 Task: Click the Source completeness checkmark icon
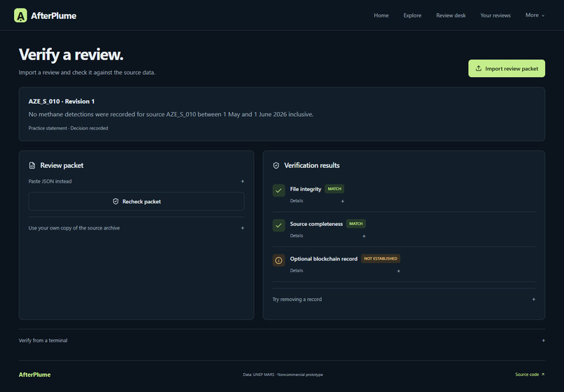coord(279,225)
